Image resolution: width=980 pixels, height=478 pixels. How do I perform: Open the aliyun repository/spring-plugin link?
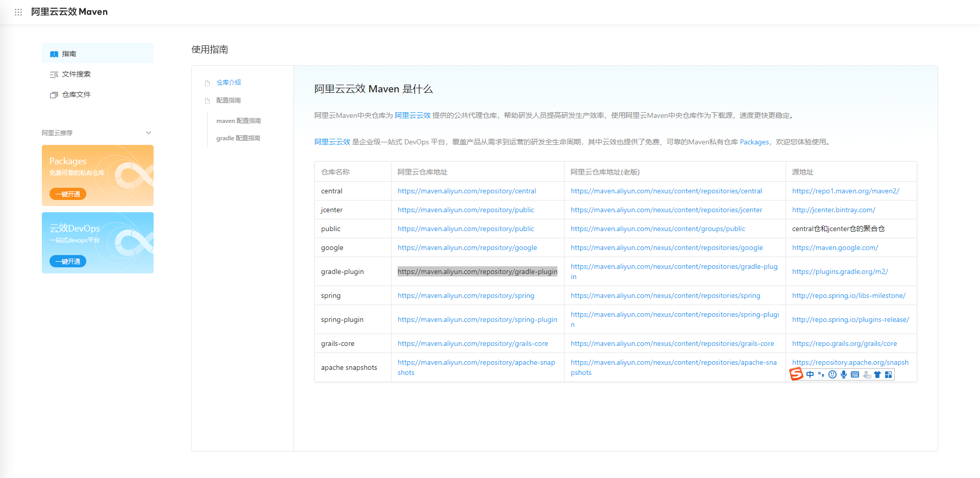click(478, 319)
